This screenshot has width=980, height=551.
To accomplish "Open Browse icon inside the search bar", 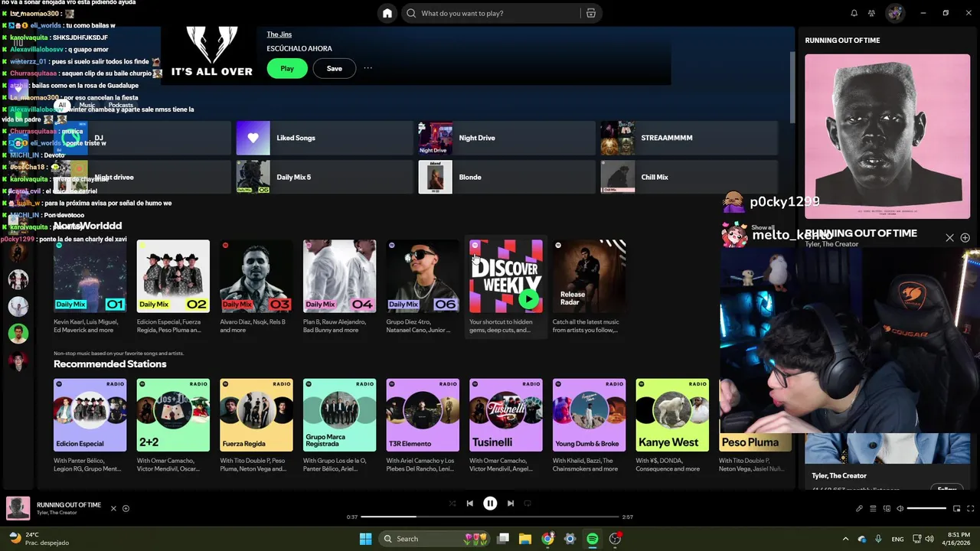I will pyautogui.click(x=590, y=13).
